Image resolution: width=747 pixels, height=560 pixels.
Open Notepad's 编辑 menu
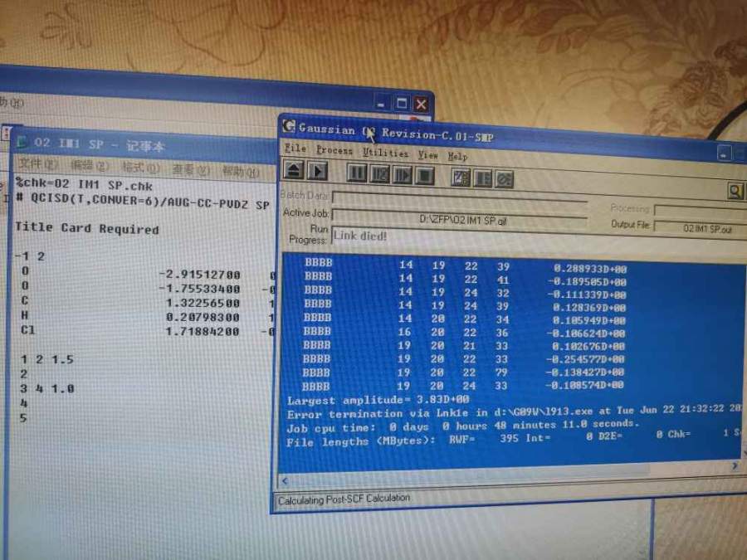coord(89,166)
